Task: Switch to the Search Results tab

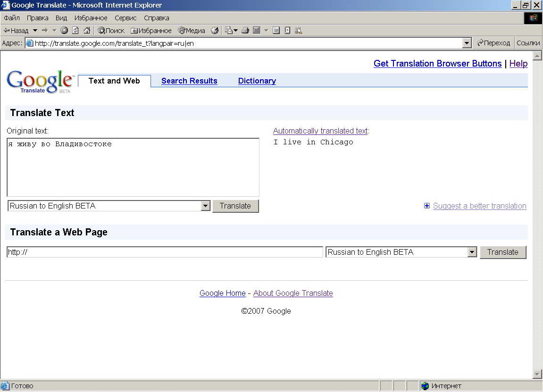Action: point(189,81)
